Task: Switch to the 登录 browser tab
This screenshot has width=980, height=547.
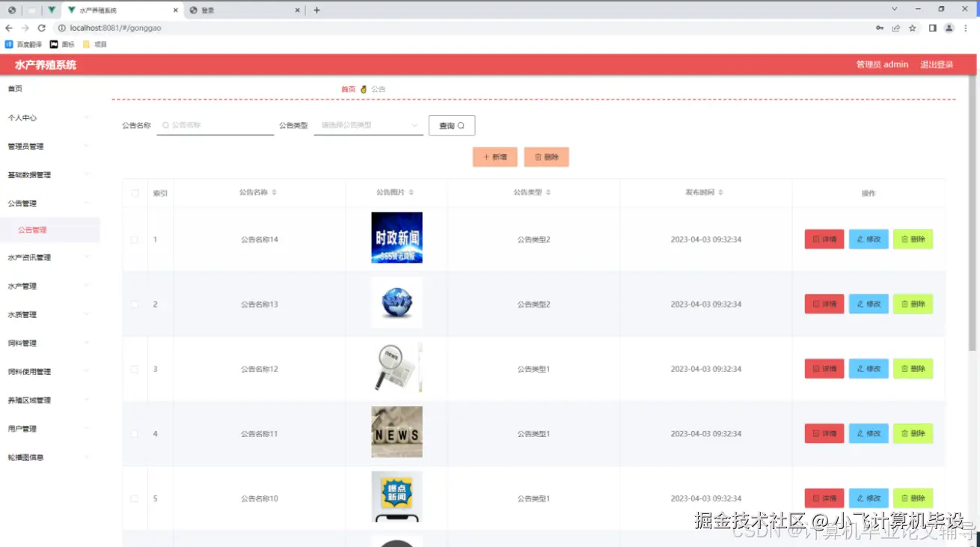Action: (243, 10)
